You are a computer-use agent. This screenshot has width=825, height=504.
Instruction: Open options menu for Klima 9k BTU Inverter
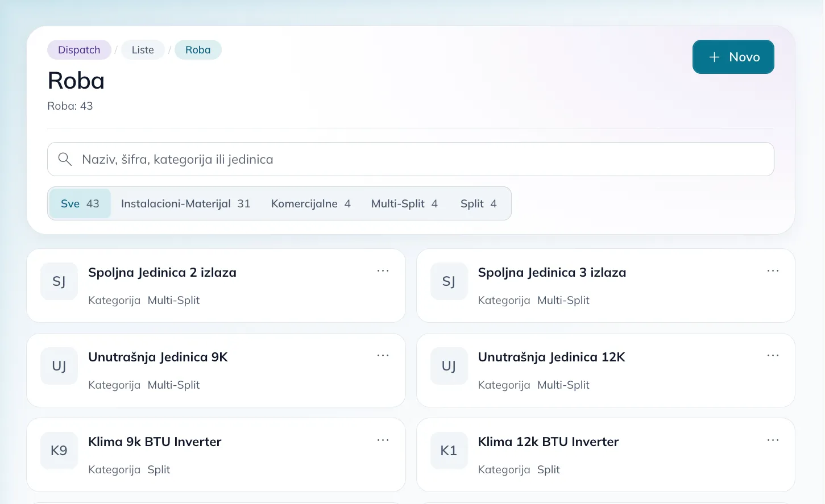[x=383, y=440]
